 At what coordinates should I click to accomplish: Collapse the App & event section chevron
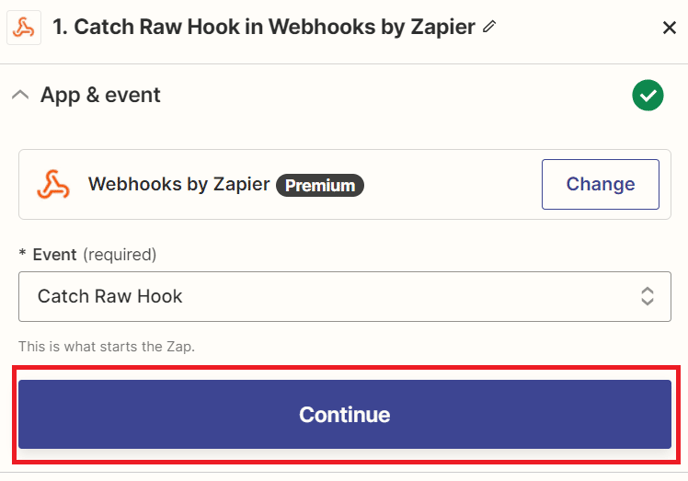tap(20, 95)
